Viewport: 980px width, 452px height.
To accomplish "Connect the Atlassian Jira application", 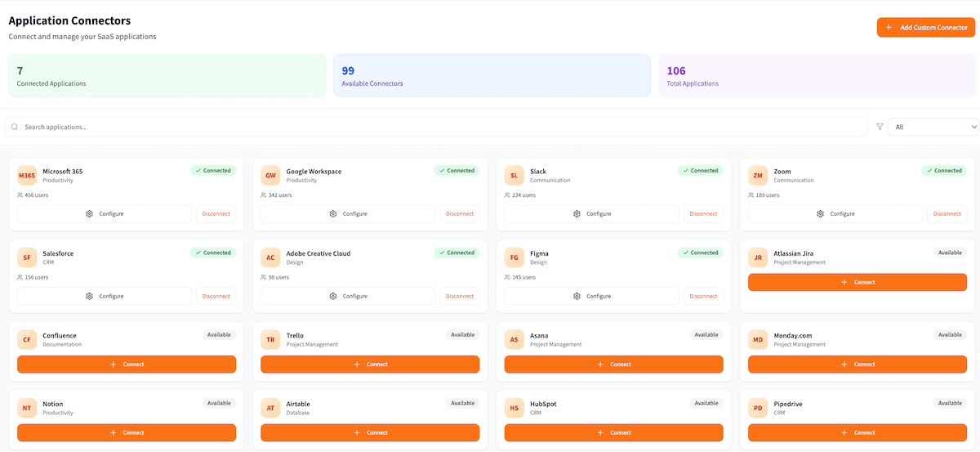I will [857, 282].
